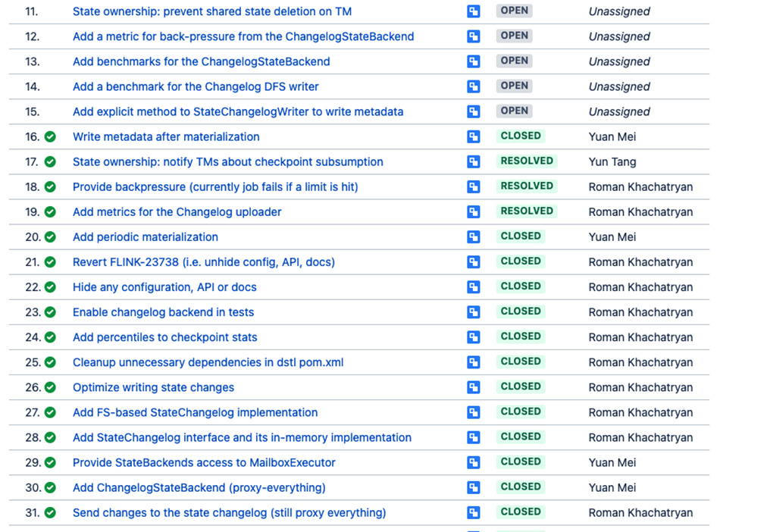Click the subtask icon beside issue 12

[473, 36]
